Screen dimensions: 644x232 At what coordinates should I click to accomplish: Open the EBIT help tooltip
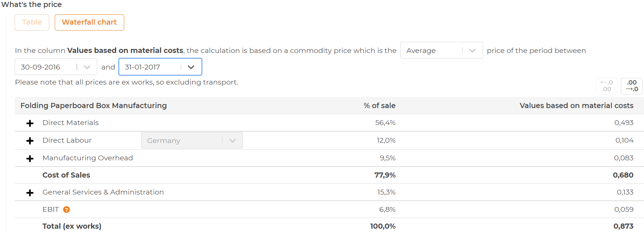pyautogui.click(x=66, y=209)
